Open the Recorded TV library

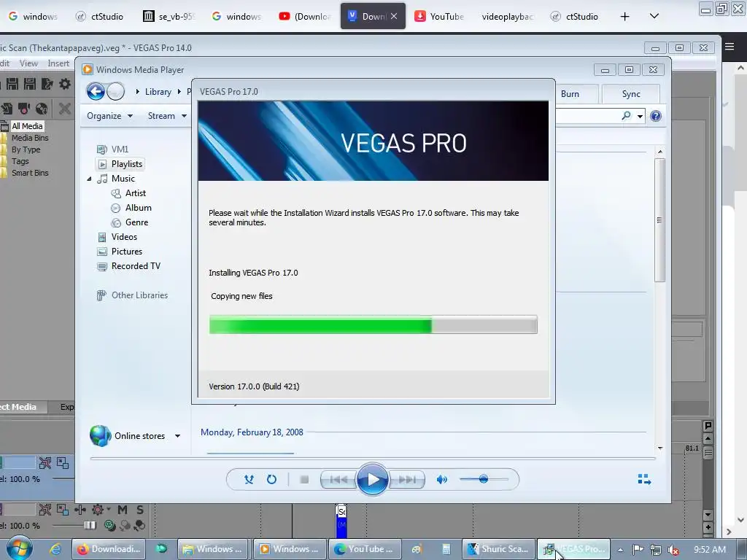pos(128,266)
